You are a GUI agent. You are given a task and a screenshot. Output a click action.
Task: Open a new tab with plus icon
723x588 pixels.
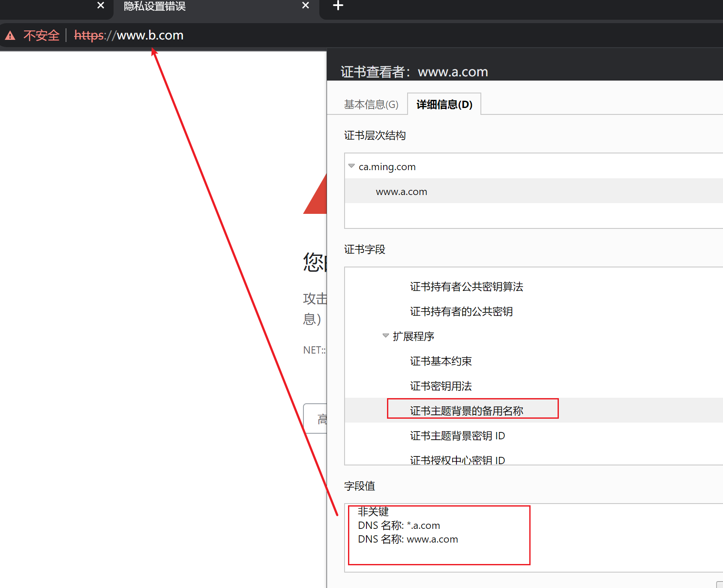(338, 6)
